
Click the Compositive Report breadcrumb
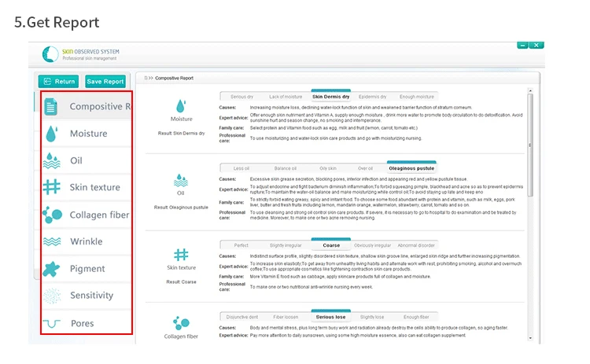(x=174, y=78)
